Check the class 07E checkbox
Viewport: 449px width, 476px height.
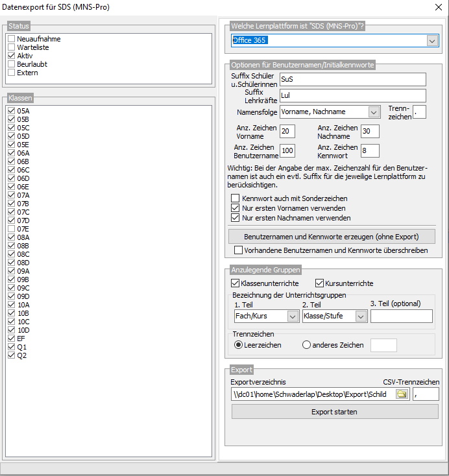pos(11,229)
